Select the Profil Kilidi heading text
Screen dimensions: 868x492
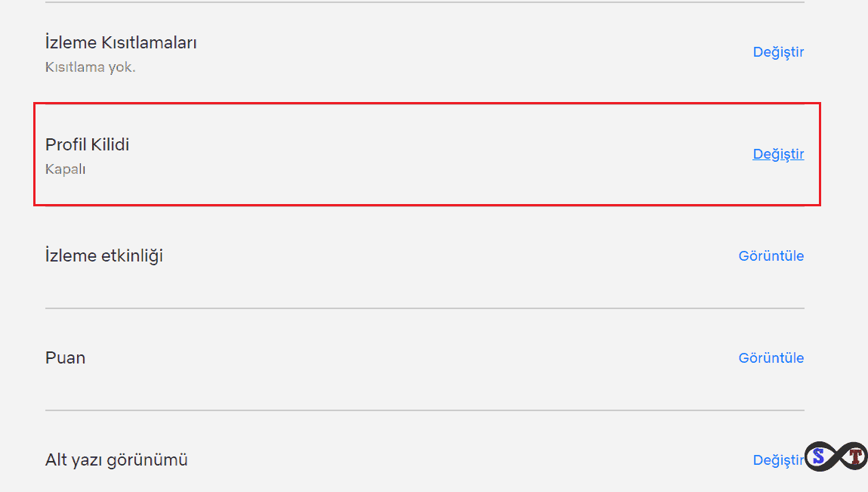click(x=87, y=144)
